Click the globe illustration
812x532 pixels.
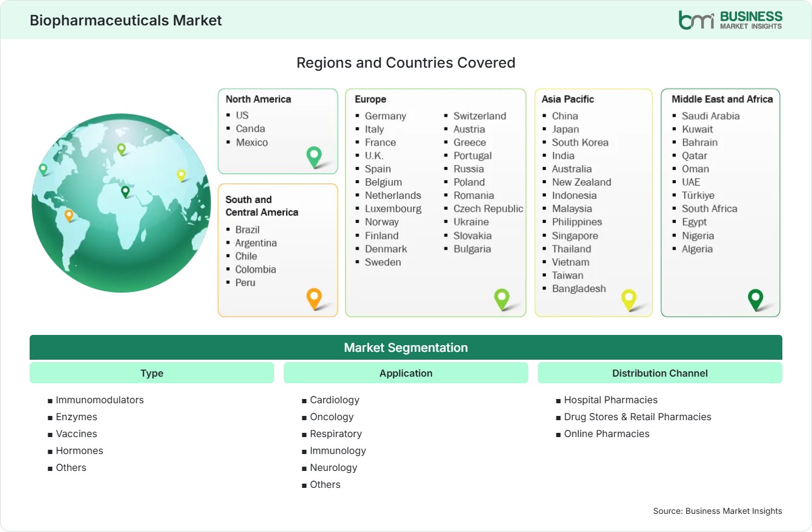pyautogui.click(x=121, y=204)
